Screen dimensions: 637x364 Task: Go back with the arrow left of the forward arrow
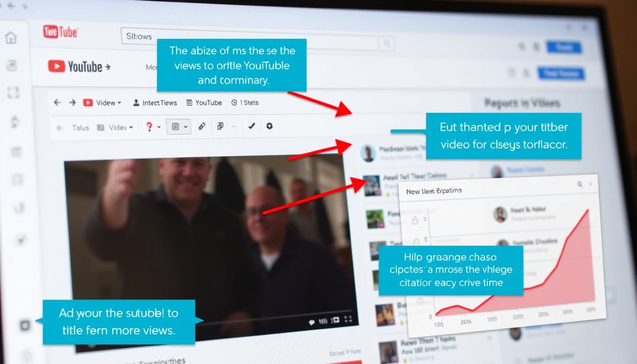tap(57, 102)
